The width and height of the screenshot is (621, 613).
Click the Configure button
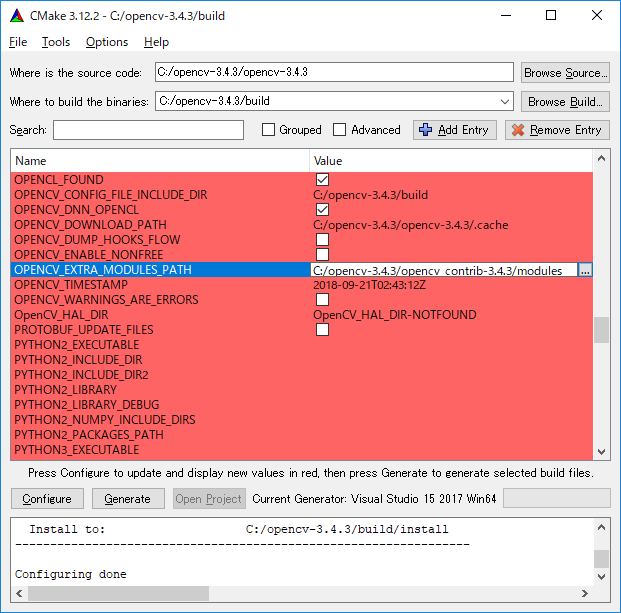pos(47,499)
